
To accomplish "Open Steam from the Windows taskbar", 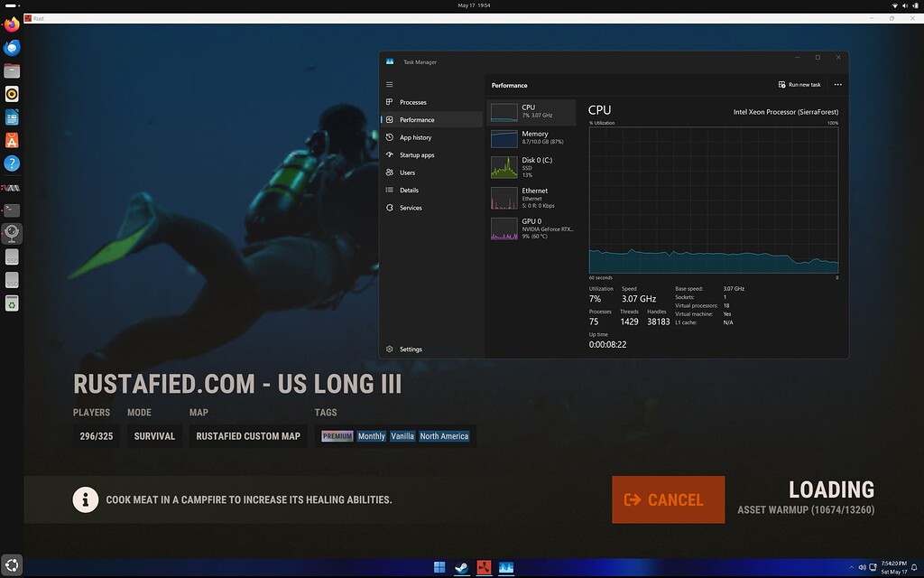I will pyautogui.click(x=461, y=567).
